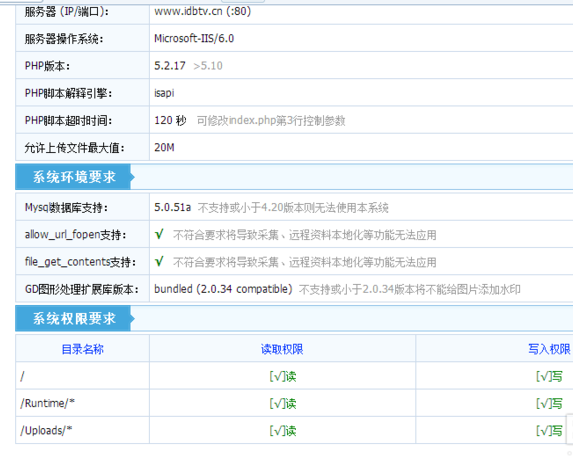The height and width of the screenshot is (456, 573).
Task: Click the Mysql version 5.0.51a value
Action: tap(172, 207)
